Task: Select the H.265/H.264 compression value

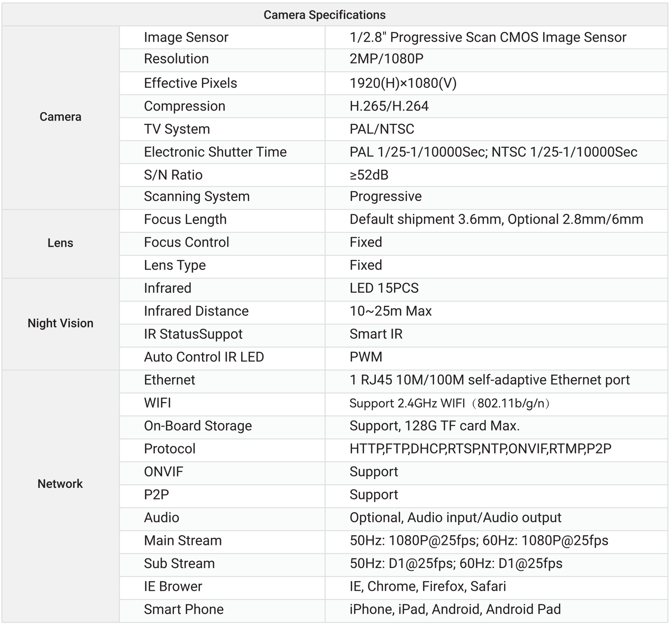Action: [x=389, y=106]
